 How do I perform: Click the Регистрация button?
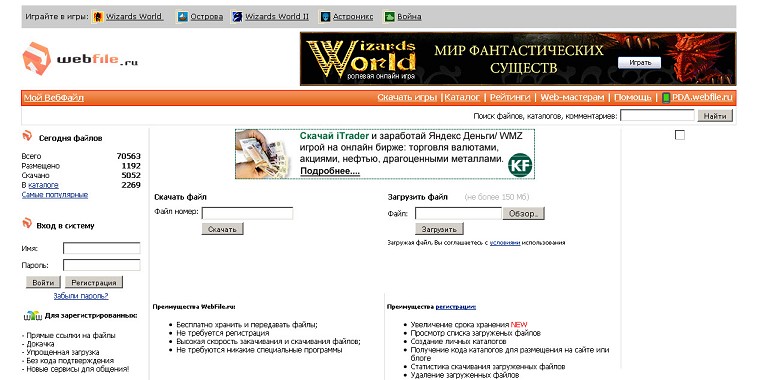(x=94, y=282)
